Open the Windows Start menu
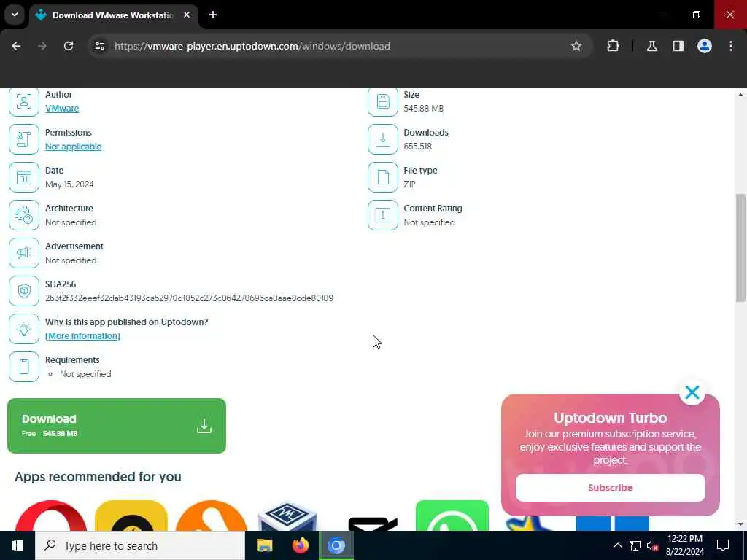Image resolution: width=747 pixels, height=560 pixels. point(18,545)
